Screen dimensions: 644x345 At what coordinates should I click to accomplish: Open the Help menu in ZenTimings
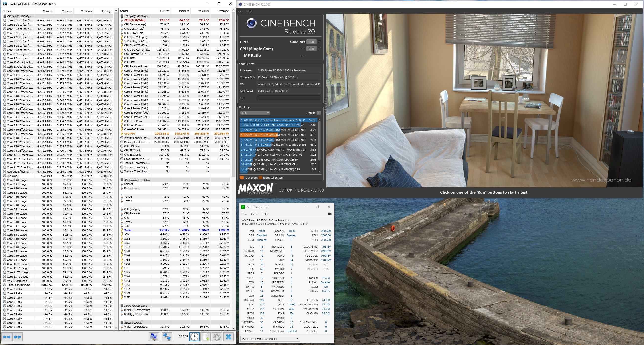264,214
